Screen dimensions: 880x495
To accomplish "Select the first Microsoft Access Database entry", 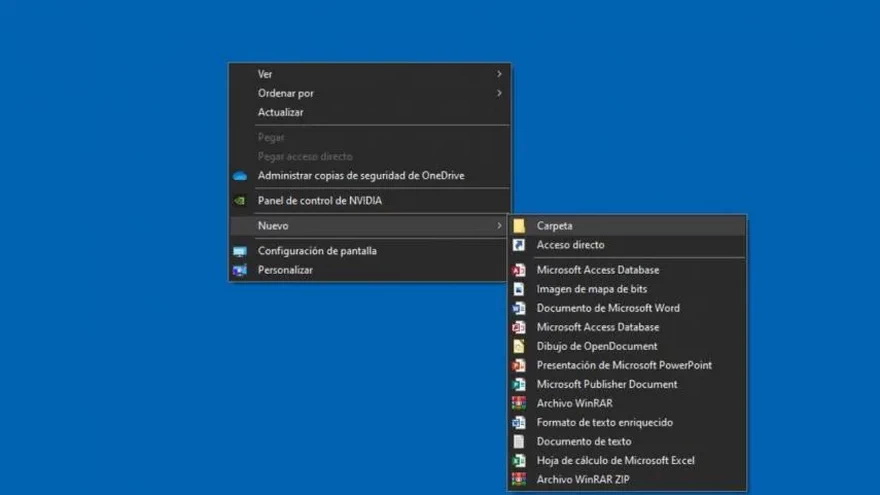I will click(x=627, y=270).
